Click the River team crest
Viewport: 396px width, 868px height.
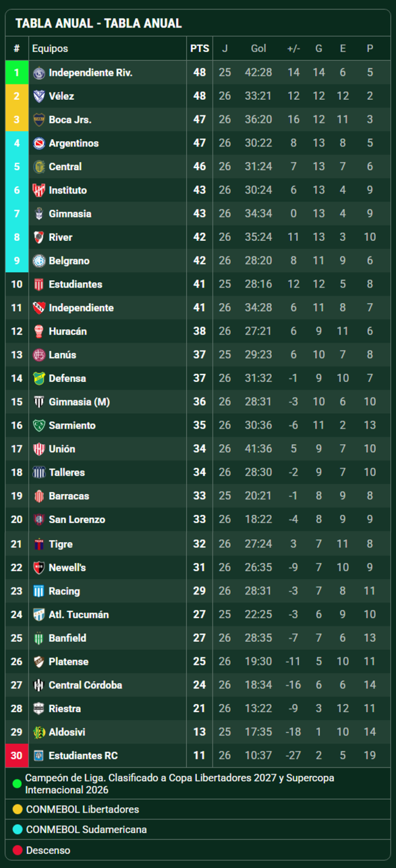tap(39, 237)
